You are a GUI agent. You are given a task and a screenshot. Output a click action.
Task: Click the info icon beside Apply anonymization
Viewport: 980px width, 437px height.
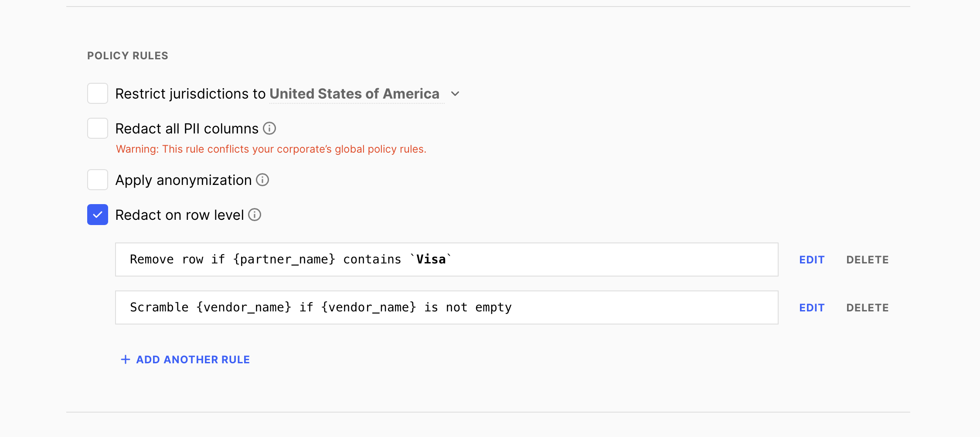pos(262,180)
